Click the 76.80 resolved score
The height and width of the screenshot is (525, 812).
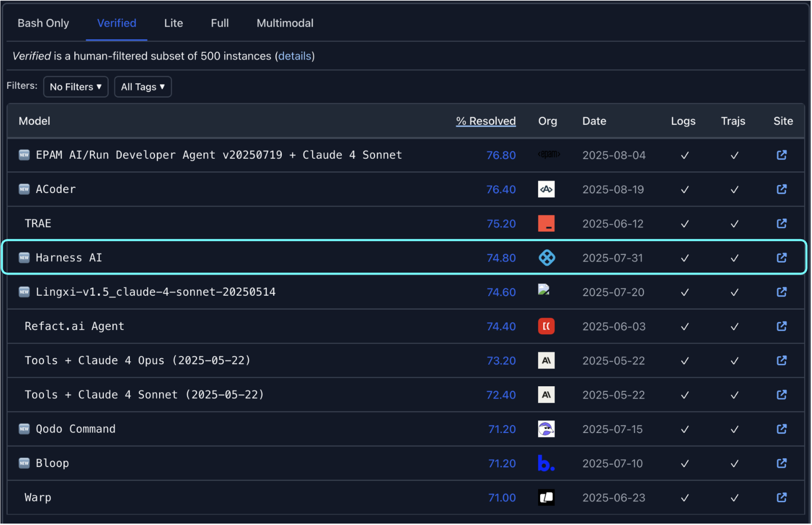[501, 155]
